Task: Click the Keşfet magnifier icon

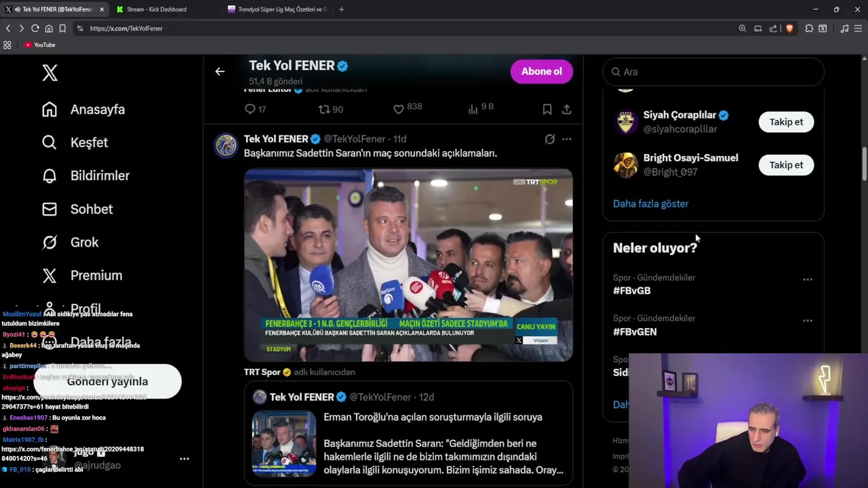Action: (x=50, y=142)
